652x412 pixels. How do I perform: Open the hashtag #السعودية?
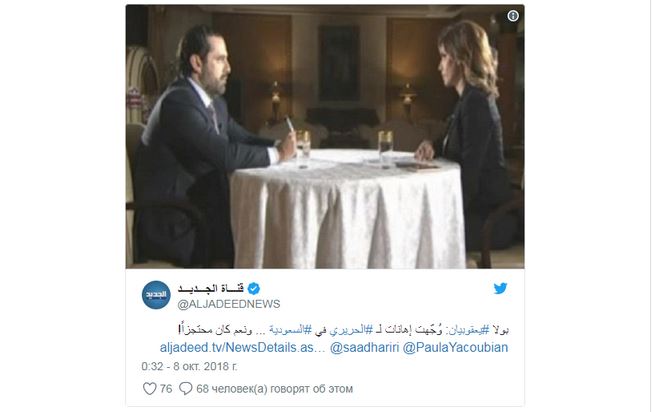click(290, 330)
